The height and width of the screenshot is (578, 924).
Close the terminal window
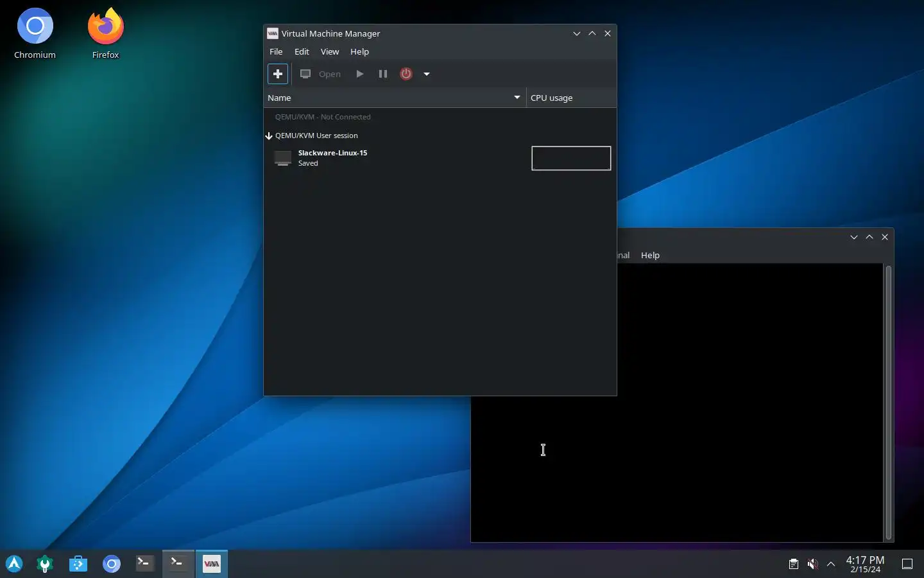[x=885, y=237]
